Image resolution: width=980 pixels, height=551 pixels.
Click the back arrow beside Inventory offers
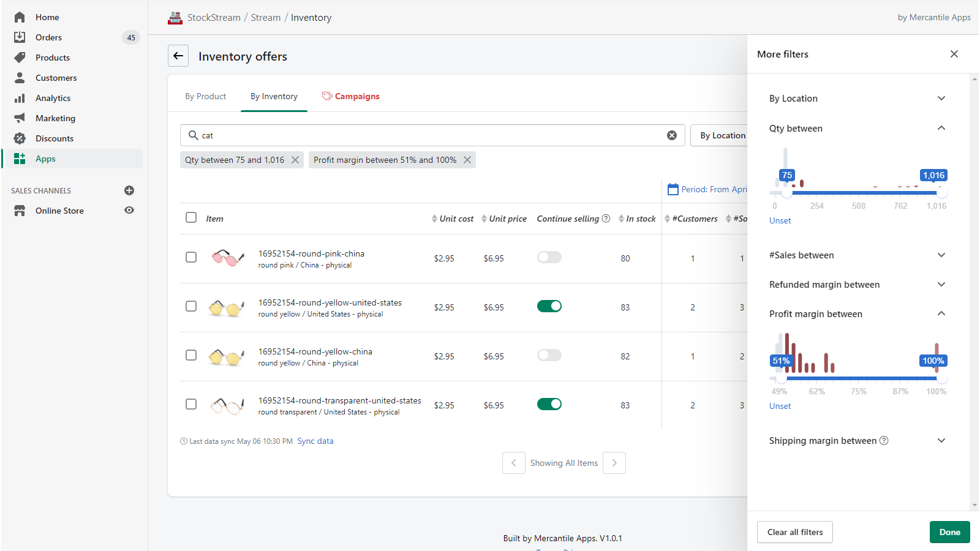(178, 56)
